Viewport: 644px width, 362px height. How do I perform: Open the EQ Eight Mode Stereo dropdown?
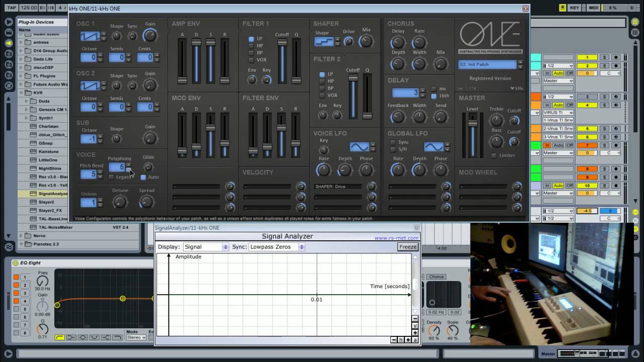click(x=136, y=337)
